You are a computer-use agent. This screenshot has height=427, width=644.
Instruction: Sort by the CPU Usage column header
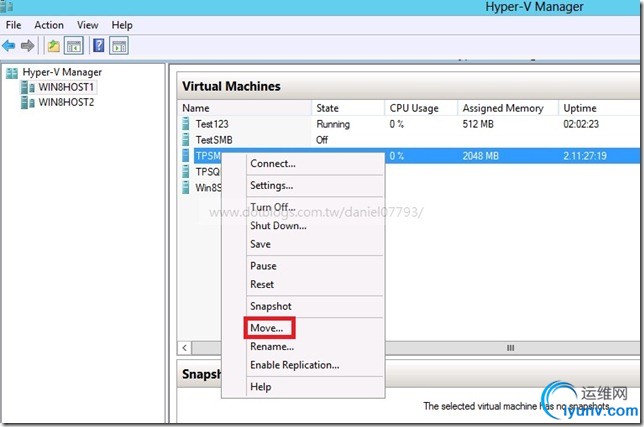421,108
